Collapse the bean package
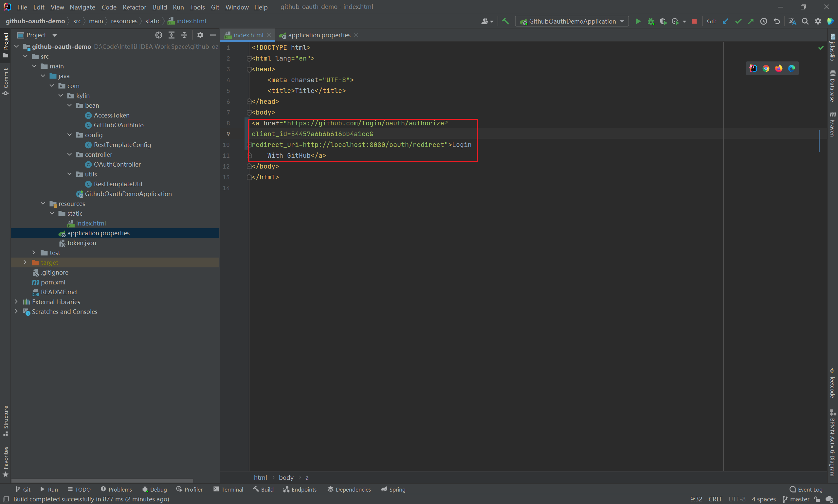 (x=70, y=105)
